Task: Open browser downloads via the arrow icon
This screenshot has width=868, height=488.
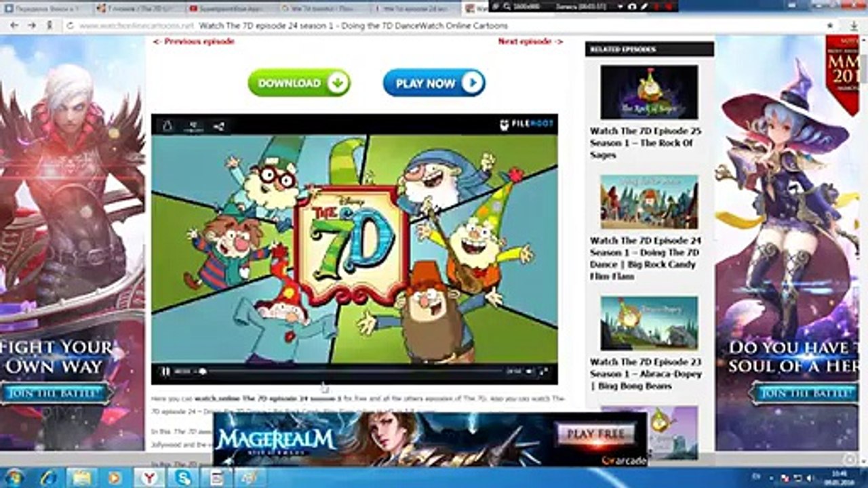Action: (854, 25)
